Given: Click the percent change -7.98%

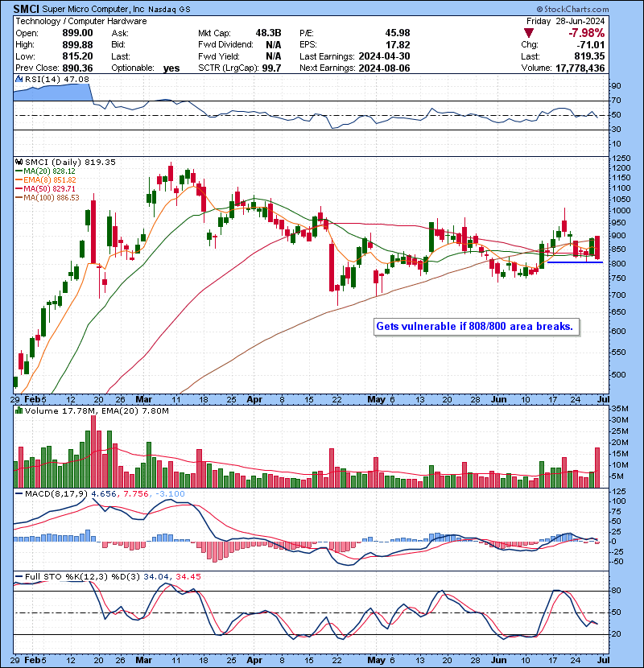Looking at the screenshot, I should (x=586, y=33).
